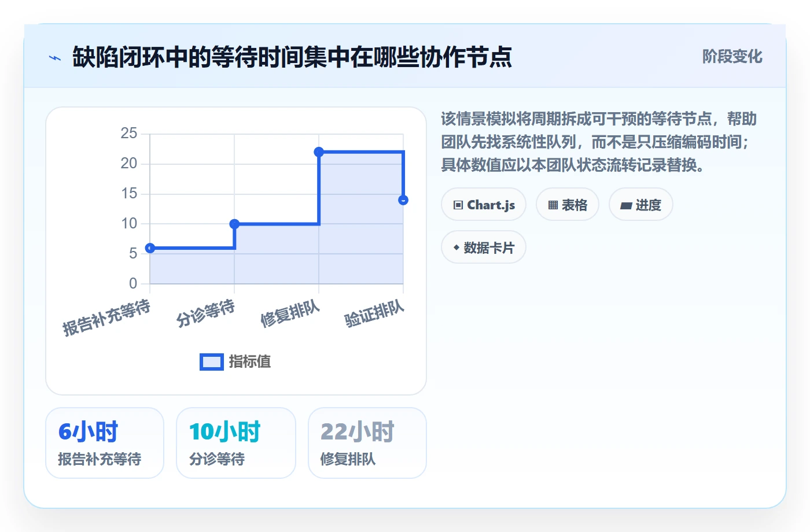Click the lightning bolt icon in header
This screenshot has width=810, height=532.
(x=55, y=58)
